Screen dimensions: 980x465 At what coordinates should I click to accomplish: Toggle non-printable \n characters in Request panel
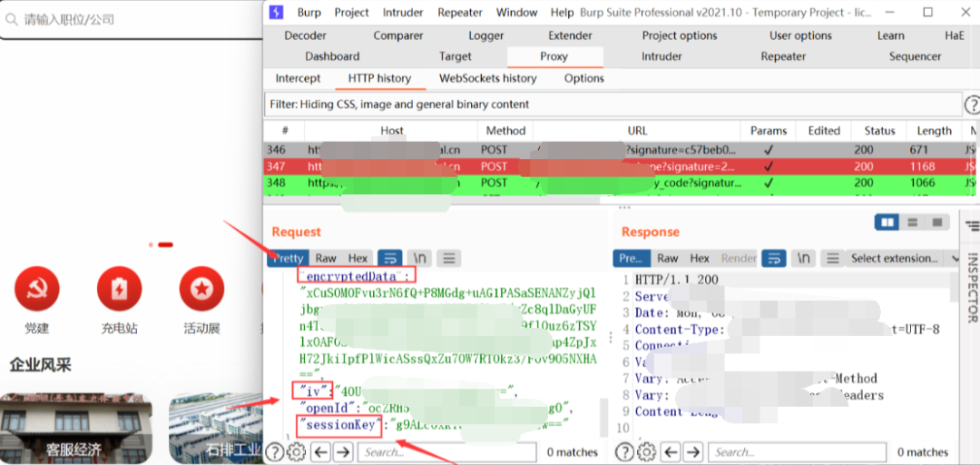420,258
